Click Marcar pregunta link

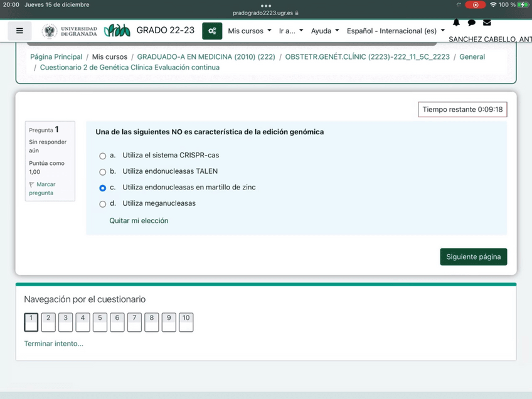42,188
